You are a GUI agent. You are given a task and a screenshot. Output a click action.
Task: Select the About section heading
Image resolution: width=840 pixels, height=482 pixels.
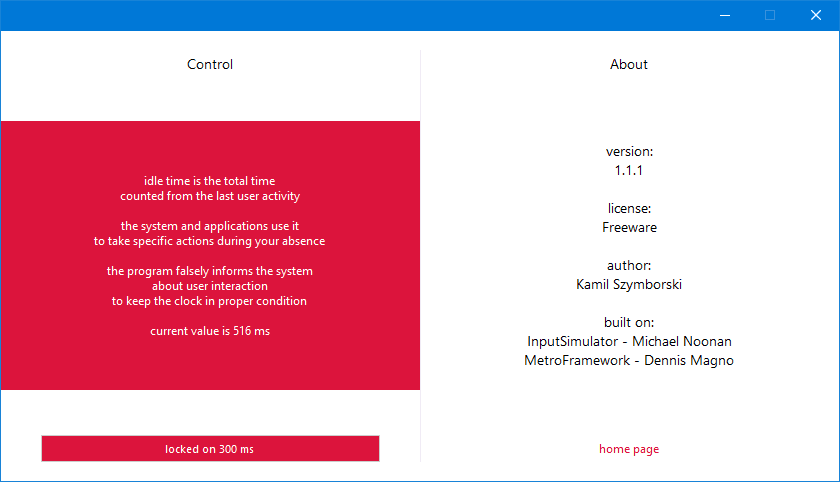pyautogui.click(x=629, y=64)
